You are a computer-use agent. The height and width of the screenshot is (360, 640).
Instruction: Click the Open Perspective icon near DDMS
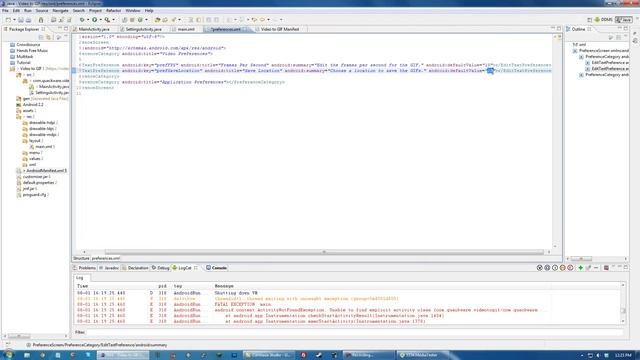pos(589,20)
